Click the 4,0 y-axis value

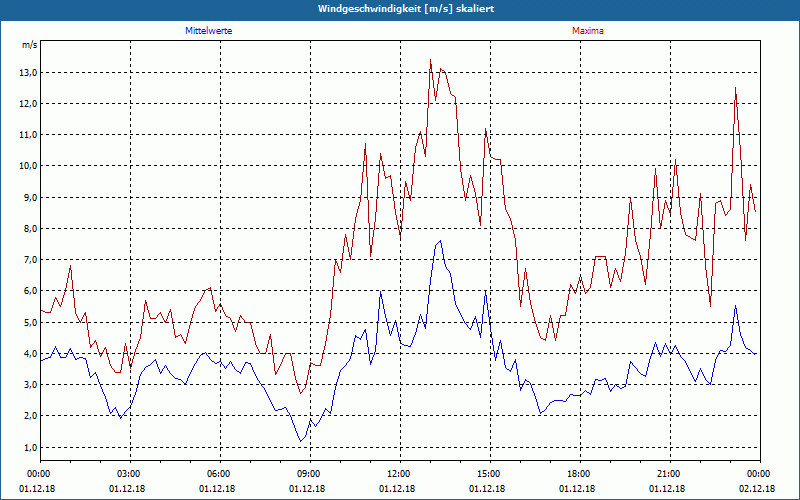pyautogui.click(x=31, y=354)
